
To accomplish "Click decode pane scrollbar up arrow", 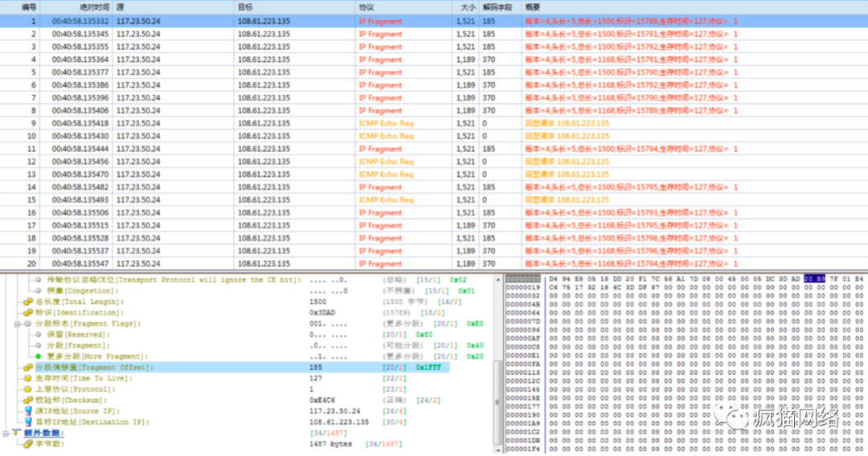I will [497, 279].
